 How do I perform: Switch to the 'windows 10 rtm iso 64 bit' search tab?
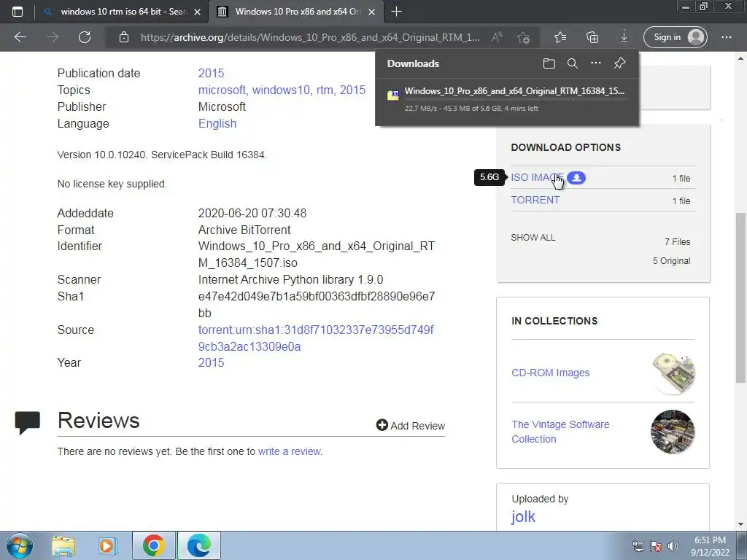123,12
